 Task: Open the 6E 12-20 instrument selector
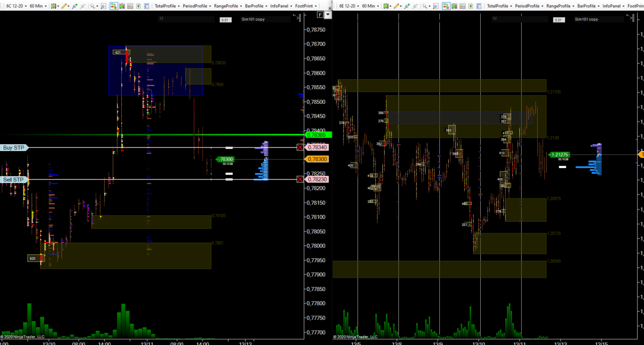click(x=348, y=6)
